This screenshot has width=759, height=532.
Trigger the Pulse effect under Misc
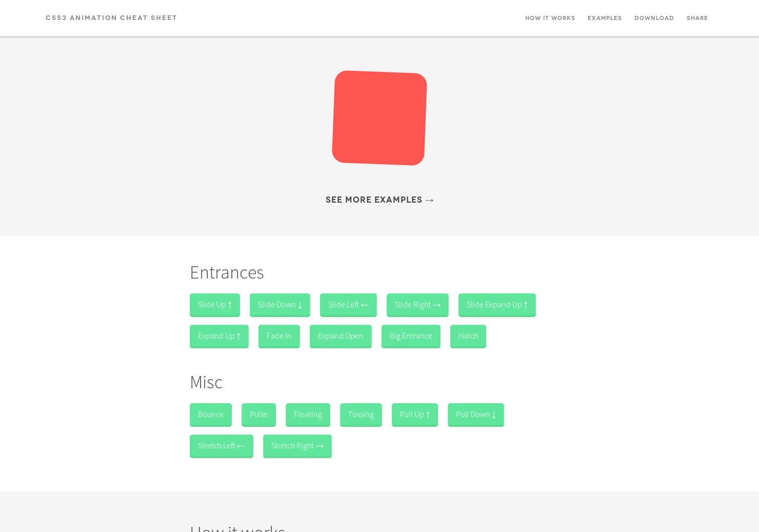[x=258, y=415]
